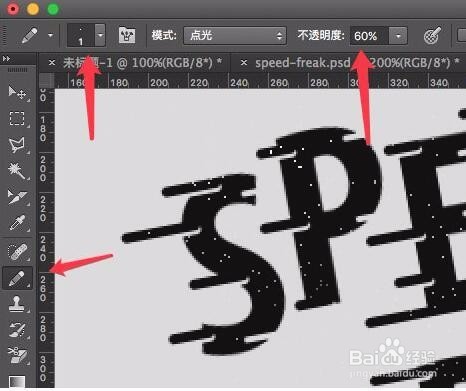Viewport: 466px width, 391px height.
Task: Select the Rectangular Marquee tool
Action: [x=17, y=118]
